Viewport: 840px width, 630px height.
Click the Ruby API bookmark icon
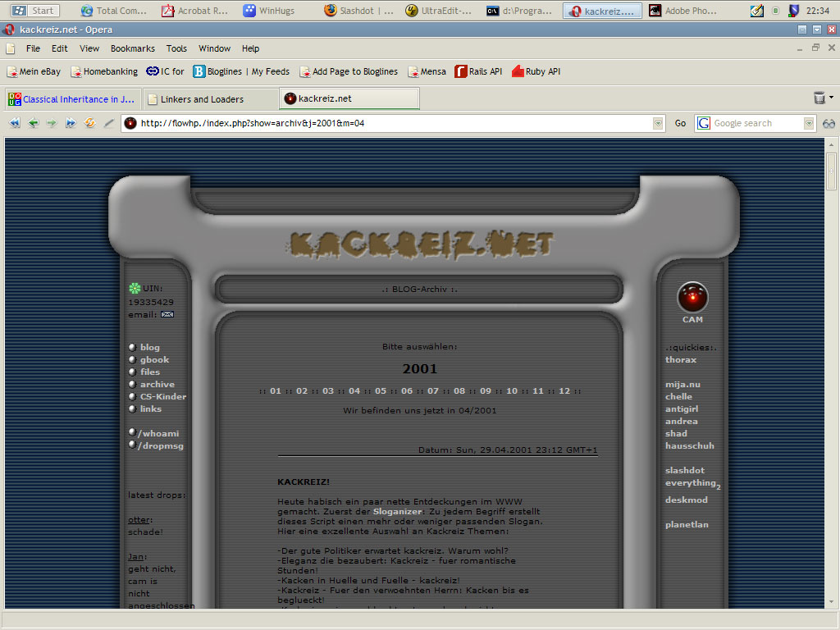coord(518,71)
